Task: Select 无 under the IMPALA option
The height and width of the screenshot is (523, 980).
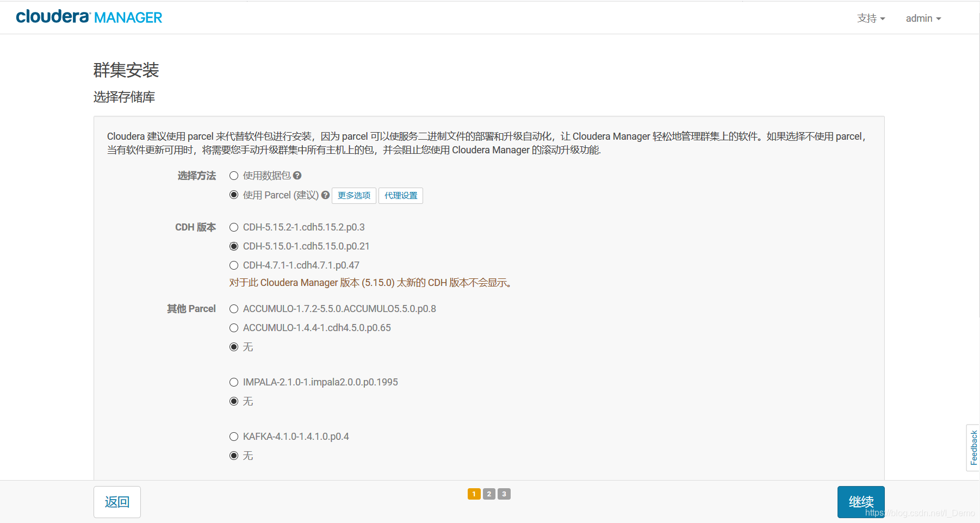Action: click(x=234, y=401)
